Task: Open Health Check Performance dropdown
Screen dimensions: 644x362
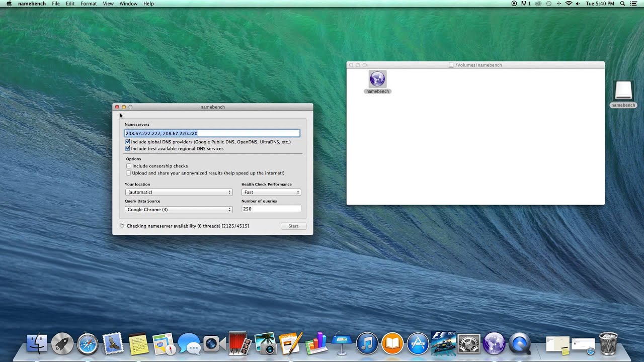Action: click(x=271, y=192)
